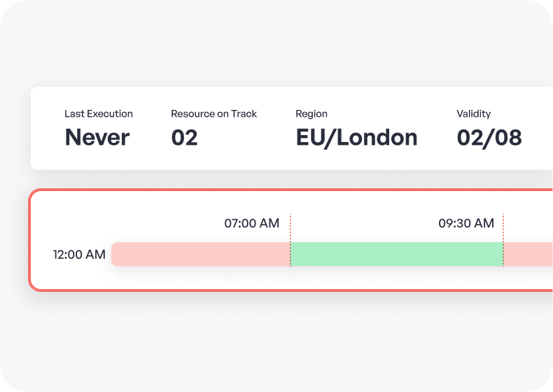Select the "EU/London" region value
The height and width of the screenshot is (392, 553).
[356, 137]
